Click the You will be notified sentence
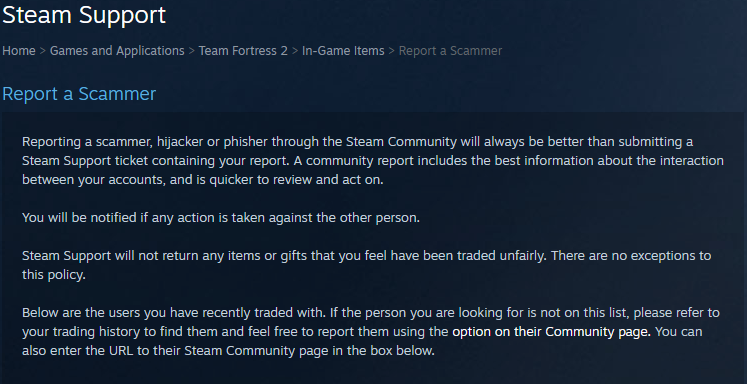The image size is (747, 384). click(221, 218)
